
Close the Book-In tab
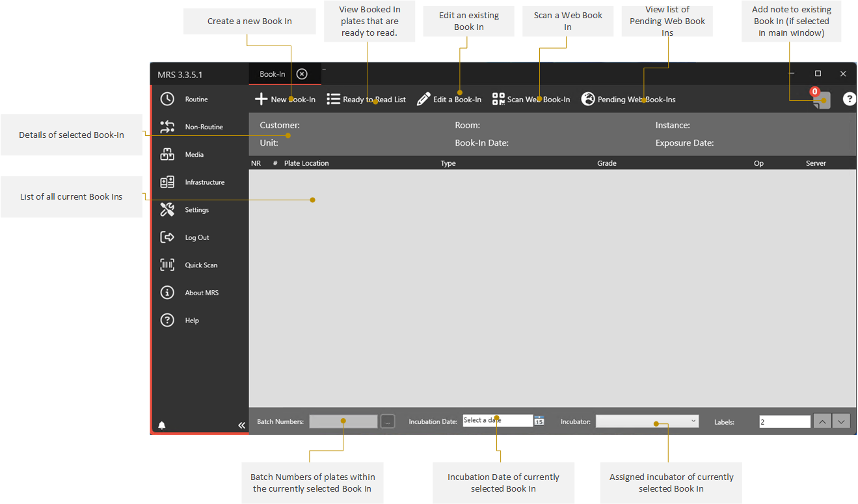(x=302, y=74)
